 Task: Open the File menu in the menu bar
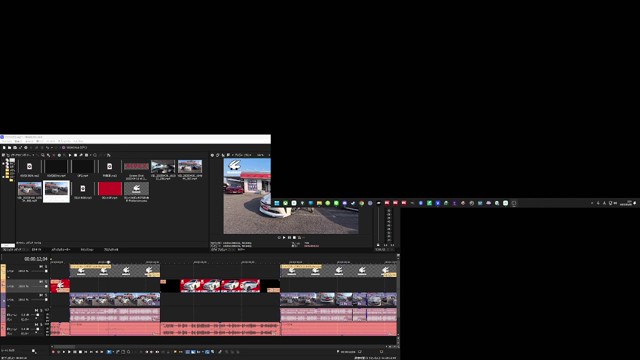coord(7,141)
